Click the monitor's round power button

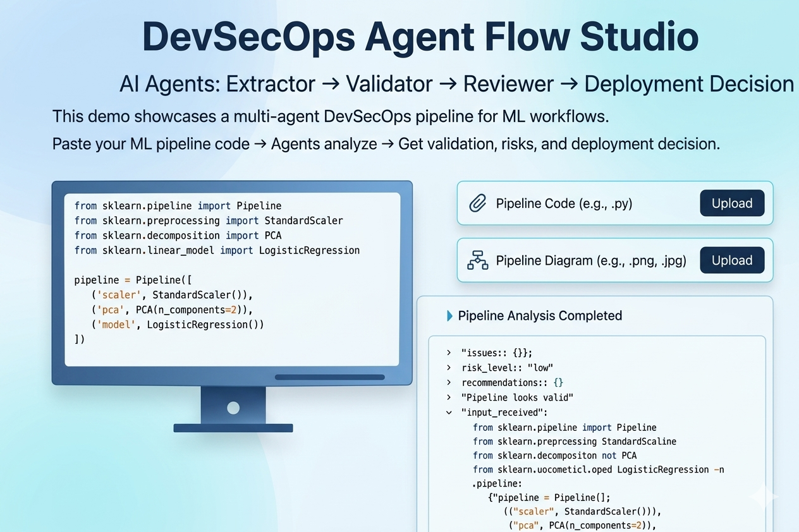pyautogui.click(x=233, y=408)
